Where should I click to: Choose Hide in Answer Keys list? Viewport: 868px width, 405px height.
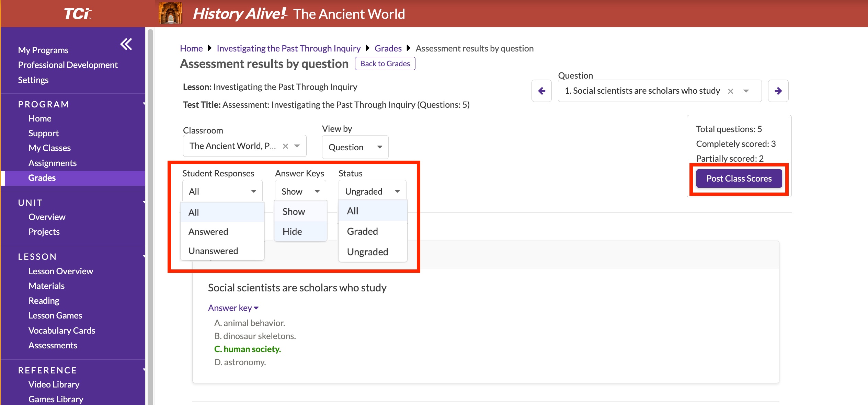292,232
